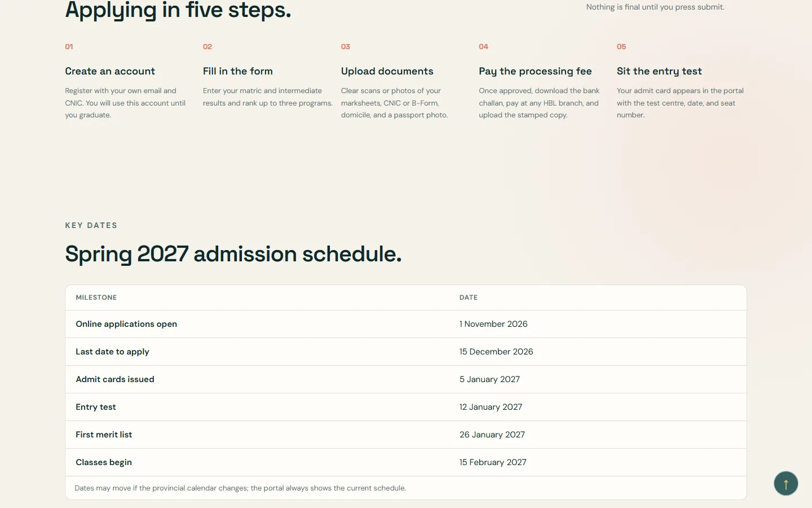
Task: Click the DATE column header
Action: [x=469, y=297]
